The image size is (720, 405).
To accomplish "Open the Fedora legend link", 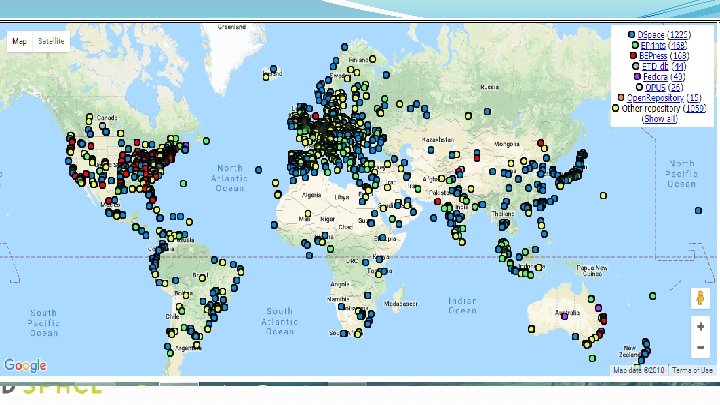I will [x=655, y=77].
